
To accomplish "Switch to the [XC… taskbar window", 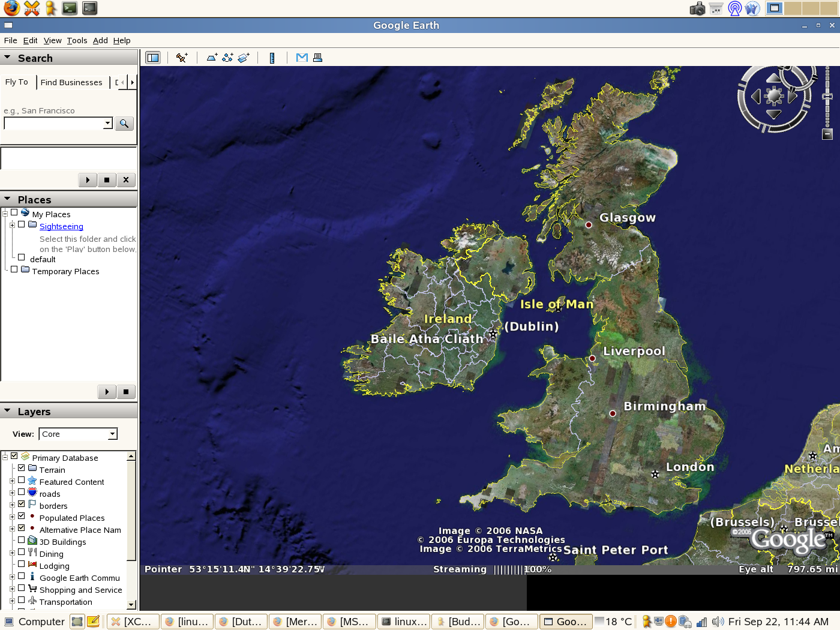I will [133, 622].
